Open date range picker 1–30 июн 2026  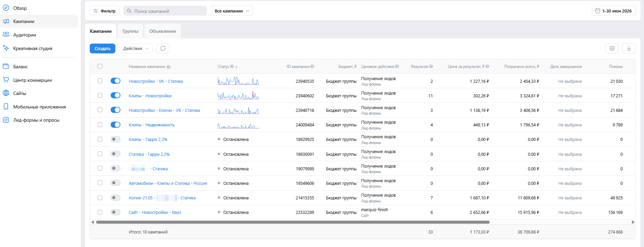pos(614,11)
